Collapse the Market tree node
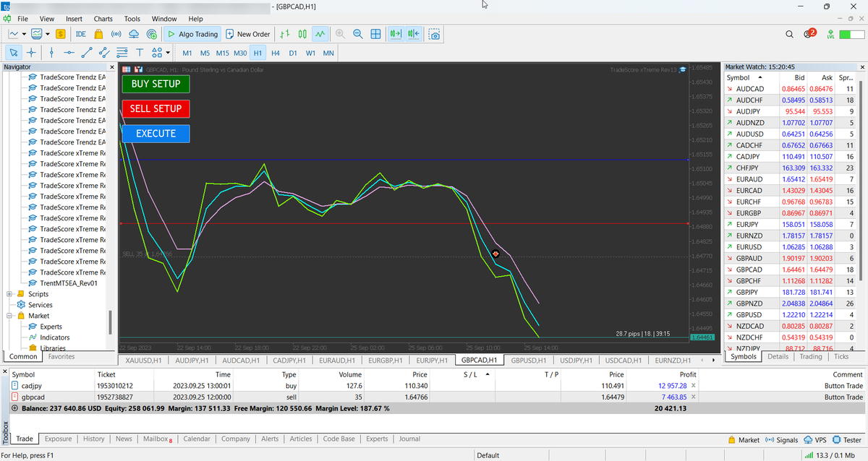The image size is (868, 461). pyautogui.click(x=9, y=316)
